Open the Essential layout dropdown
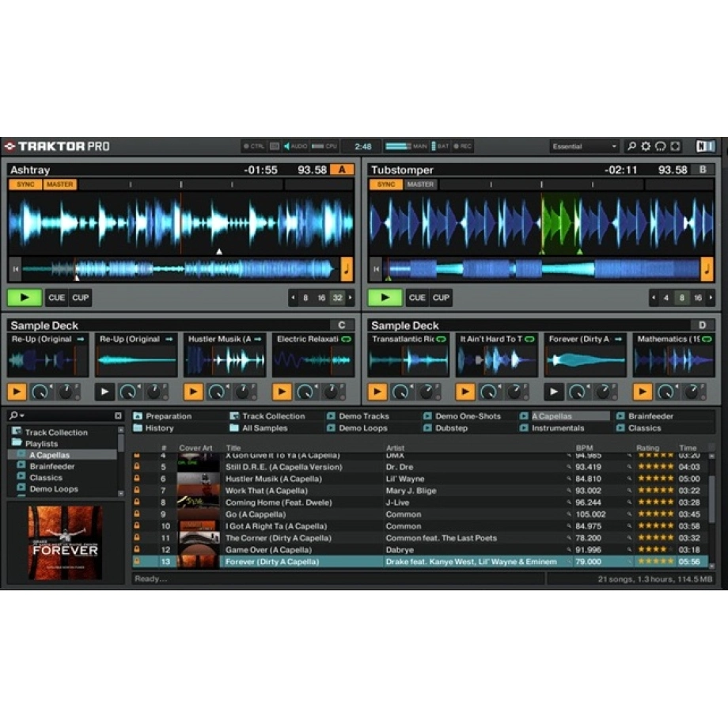Image resolution: width=728 pixels, height=728 pixels. [x=585, y=146]
